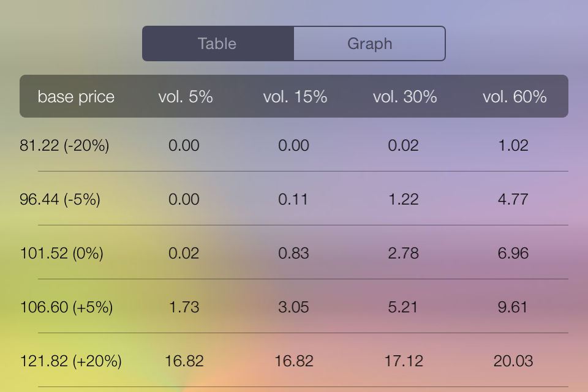Switch to the Graph tab
The width and height of the screenshot is (588, 392).
(369, 43)
